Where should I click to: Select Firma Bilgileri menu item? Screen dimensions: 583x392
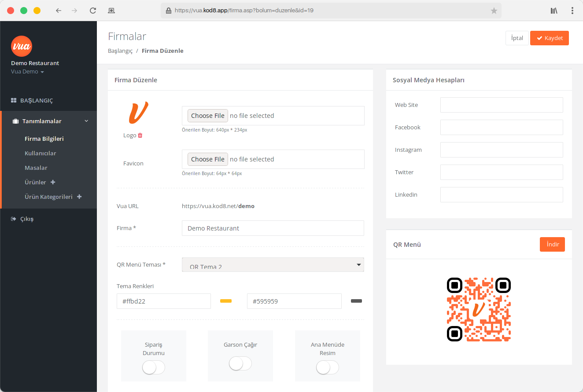(44, 139)
